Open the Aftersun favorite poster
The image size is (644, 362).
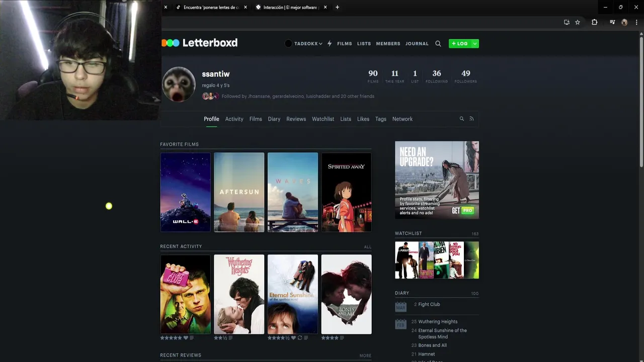tap(239, 193)
